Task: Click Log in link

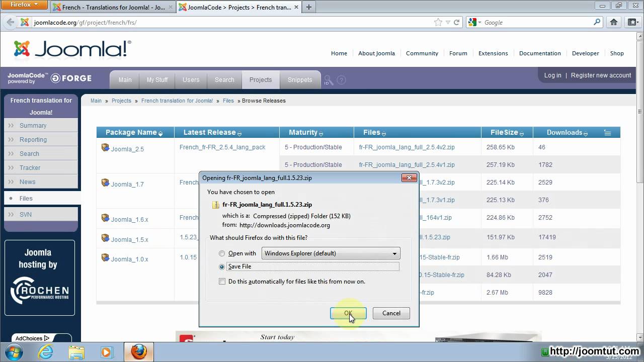Action: click(x=552, y=75)
